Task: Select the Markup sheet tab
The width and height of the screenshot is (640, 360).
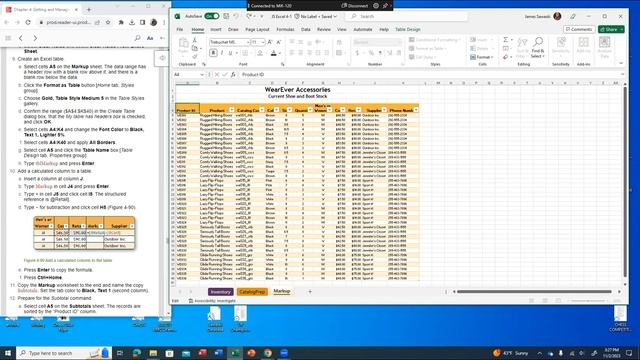Action: [x=282, y=291]
